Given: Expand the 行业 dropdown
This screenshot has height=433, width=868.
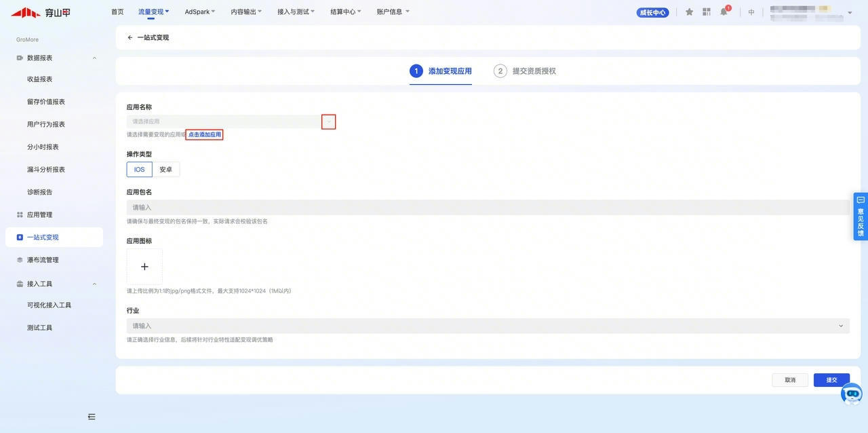Looking at the screenshot, I should [x=841, y=326].
